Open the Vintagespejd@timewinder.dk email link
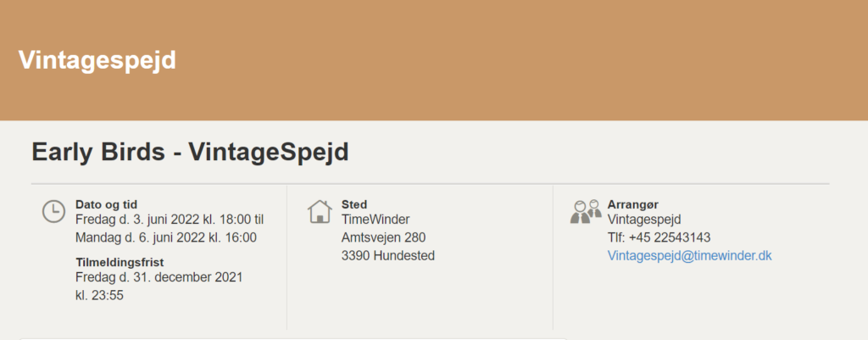Screen dimensions: 868x340 (x=689, y=256)
